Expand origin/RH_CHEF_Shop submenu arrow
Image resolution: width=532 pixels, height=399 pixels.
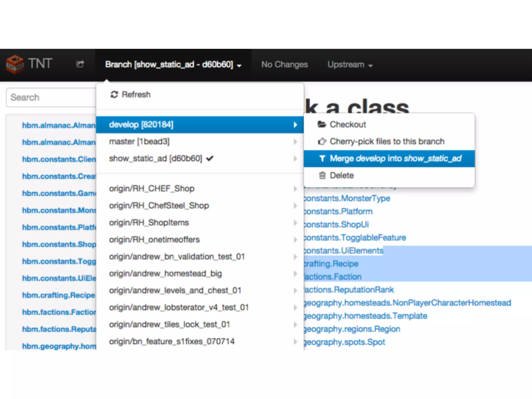pos(295,189)
